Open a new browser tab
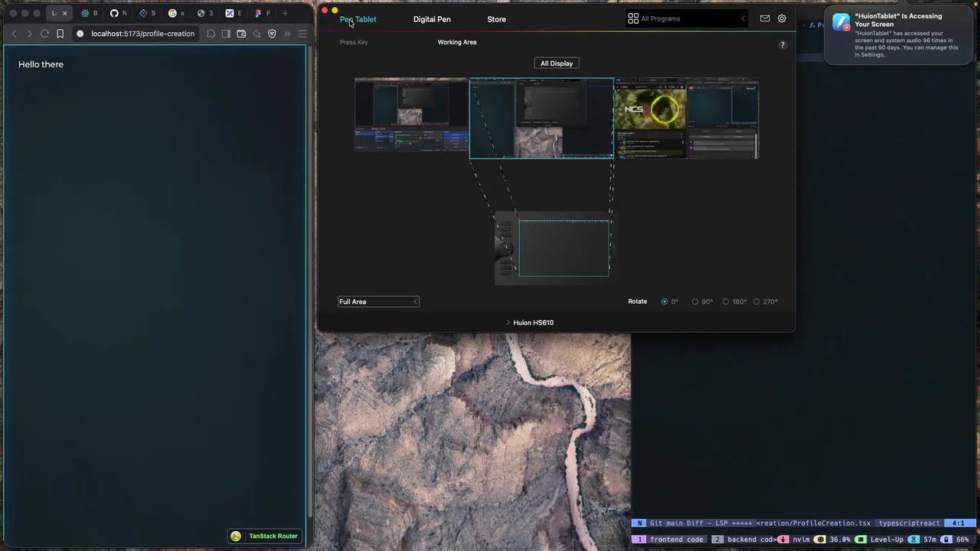Viewport: 980px width, 551px height. point(285,13)
